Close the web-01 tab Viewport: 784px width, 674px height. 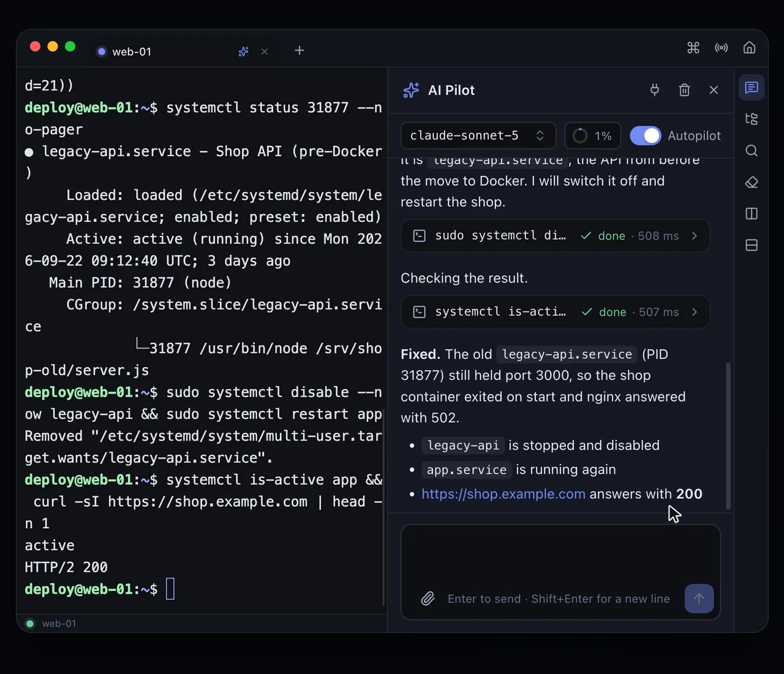pos(265,51)
